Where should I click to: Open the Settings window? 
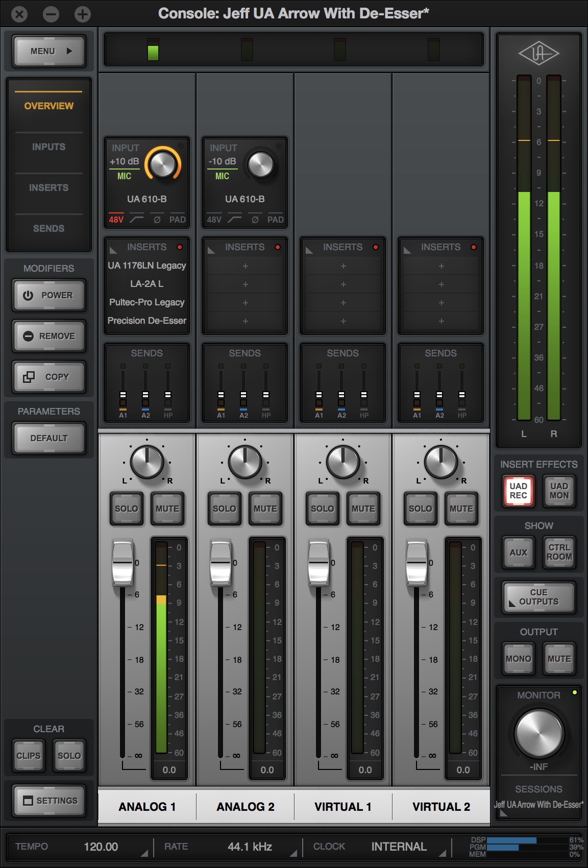[49, 801]
